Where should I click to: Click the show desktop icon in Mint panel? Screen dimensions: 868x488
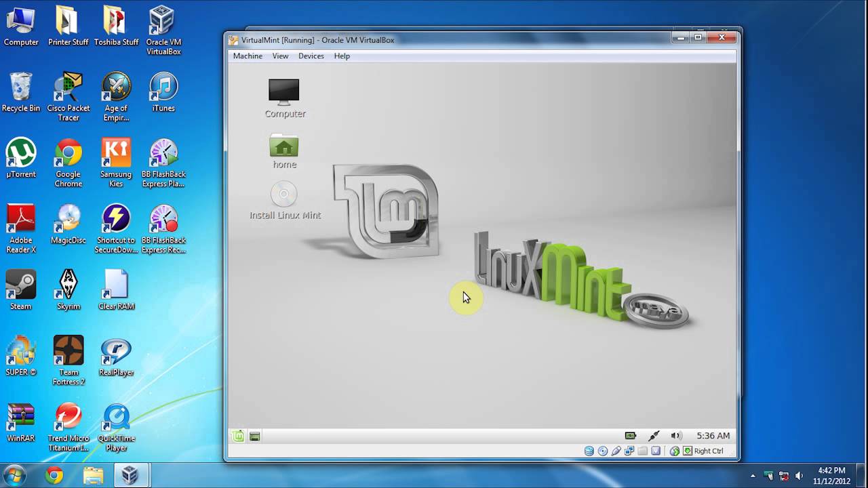point(254,436)
